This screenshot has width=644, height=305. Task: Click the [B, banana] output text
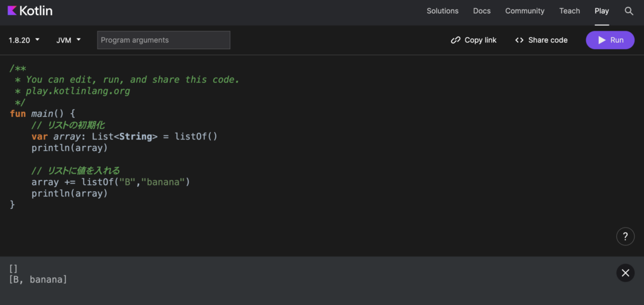click(38, 279)
